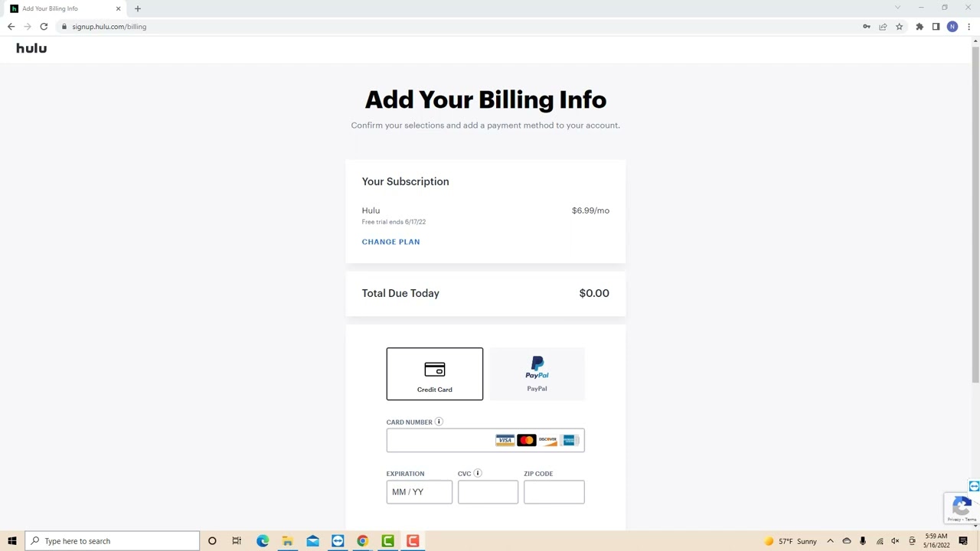Screen dimensions: 980x551
Task: Click into the Zip Code field
Action: [554, 492]
